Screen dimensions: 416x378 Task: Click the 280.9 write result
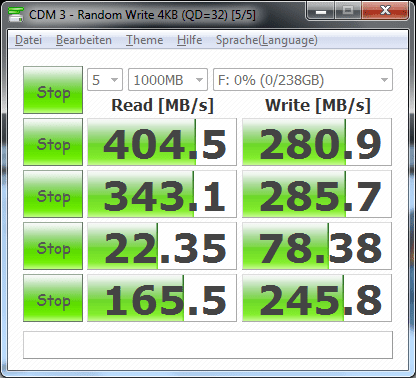tap(317, 142)
